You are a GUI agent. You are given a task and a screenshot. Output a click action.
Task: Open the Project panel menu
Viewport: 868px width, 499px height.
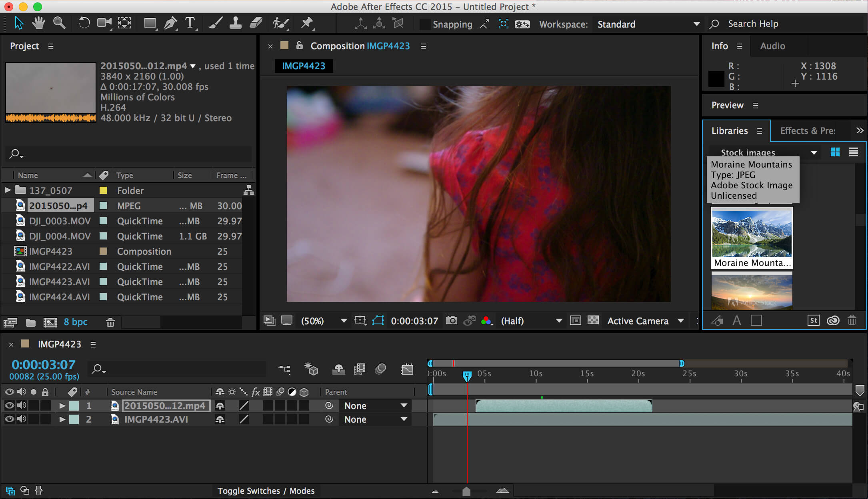click(51, 46)
